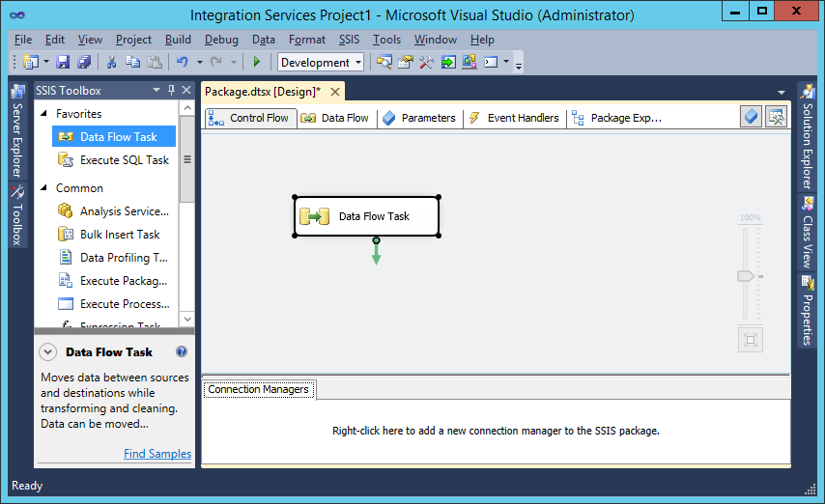Open the SSIS Toolbox window position dropdown
The image size is (825, 504).
(156, 90)
